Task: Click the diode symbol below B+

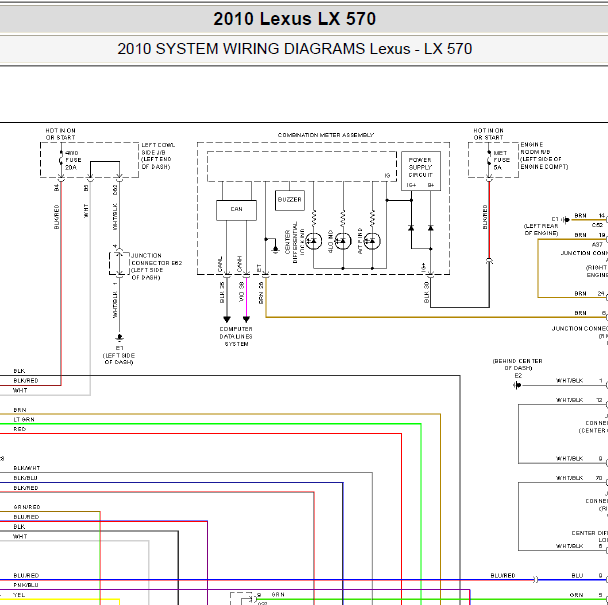Action: [430, 228]
